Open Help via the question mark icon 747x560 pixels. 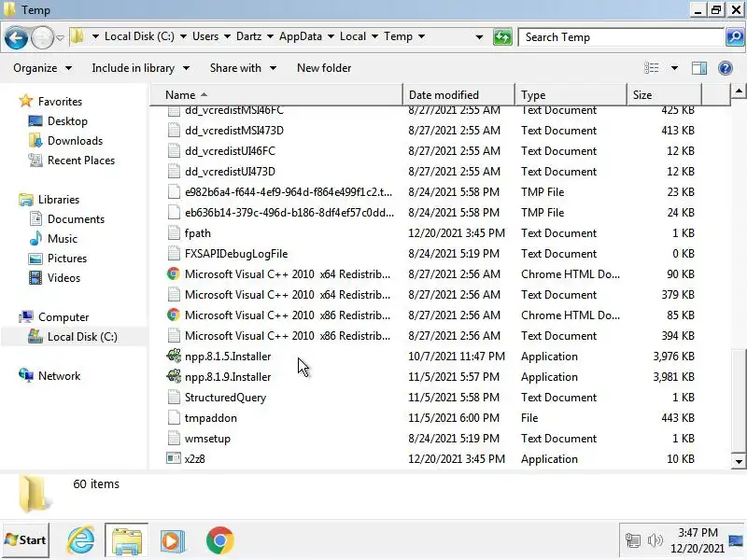[726, 68]
